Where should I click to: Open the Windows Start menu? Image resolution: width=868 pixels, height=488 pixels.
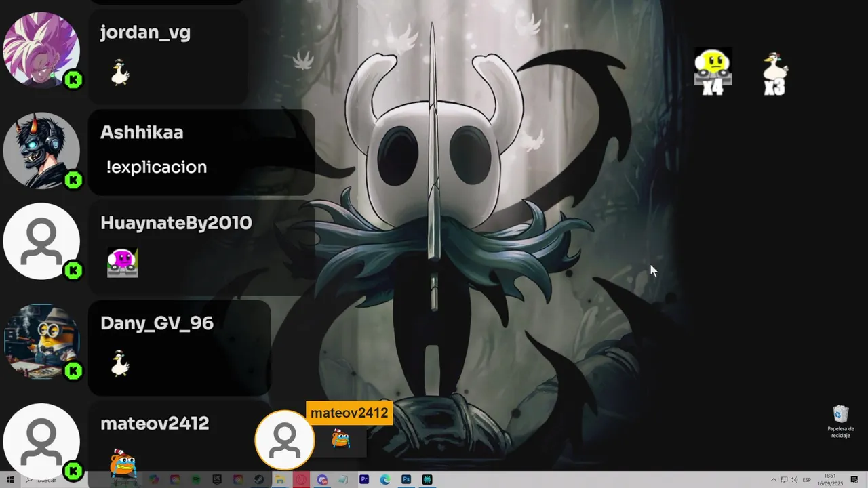coord(10,479)
